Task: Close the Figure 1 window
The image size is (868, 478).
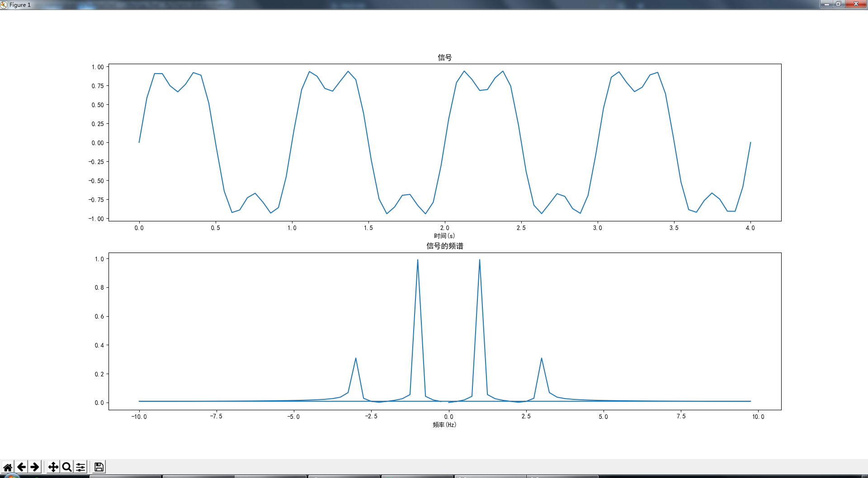Action: point(855,4)
